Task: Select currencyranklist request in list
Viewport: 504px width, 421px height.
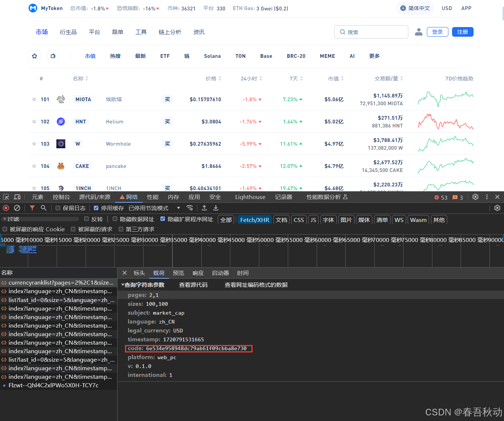Action: click(x=59, y=282)
